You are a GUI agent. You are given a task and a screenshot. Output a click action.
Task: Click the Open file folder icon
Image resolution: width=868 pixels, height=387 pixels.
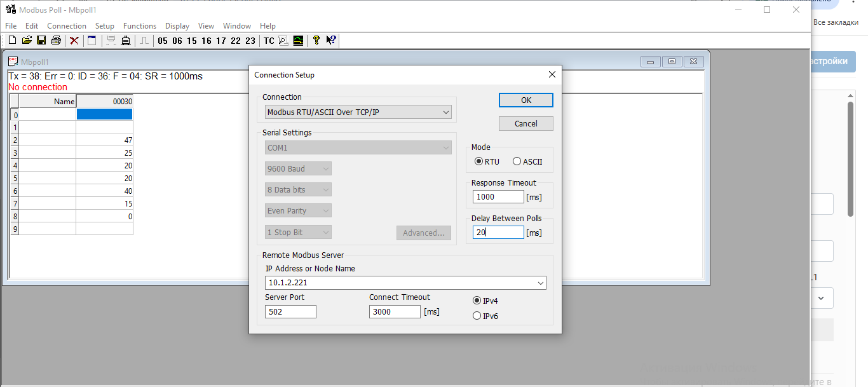pyautogui.click(x=27, y=41)
